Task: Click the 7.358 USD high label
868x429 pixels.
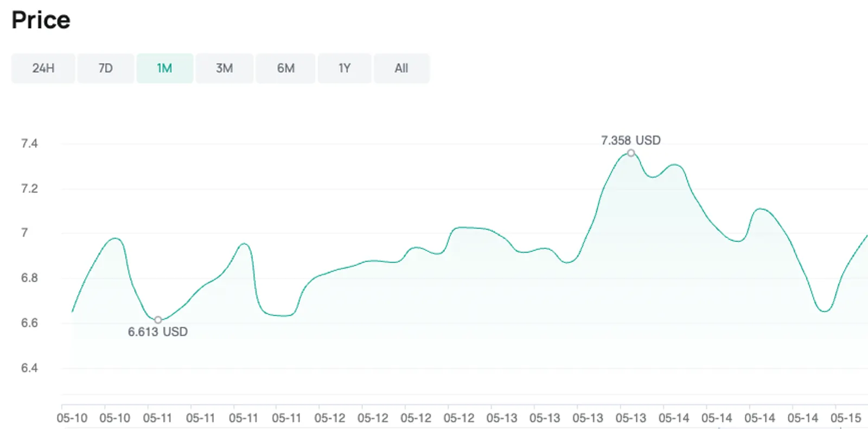Action: (631, 140)
